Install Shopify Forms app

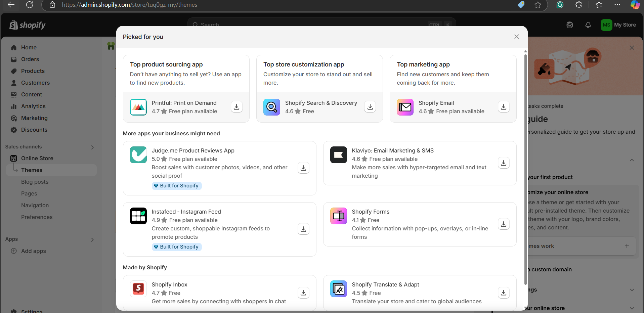pyautogui.click(x=504, y=224)
